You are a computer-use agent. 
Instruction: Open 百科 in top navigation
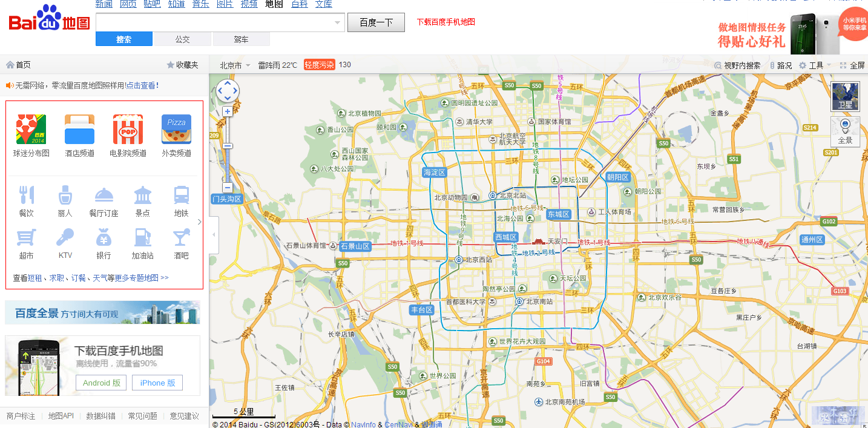coord(300,4)
